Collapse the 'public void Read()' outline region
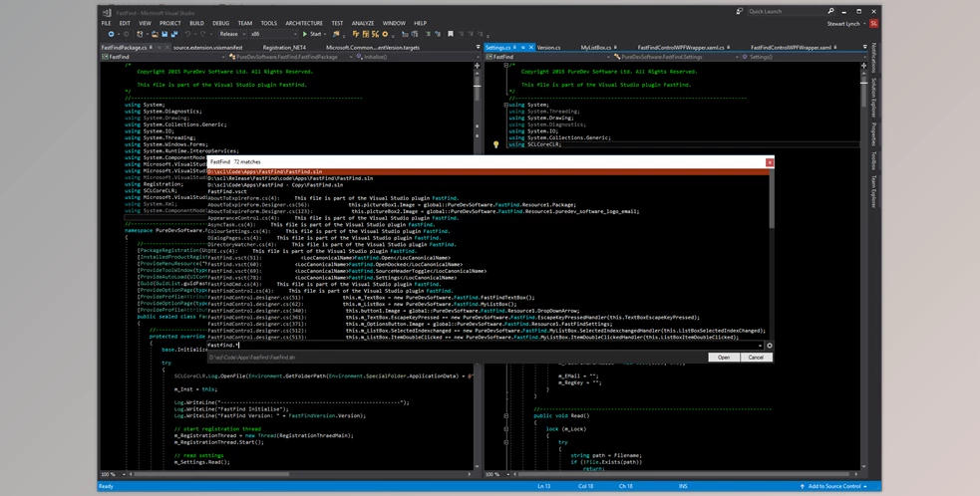 pyautogui.click(x=505, y=415)
